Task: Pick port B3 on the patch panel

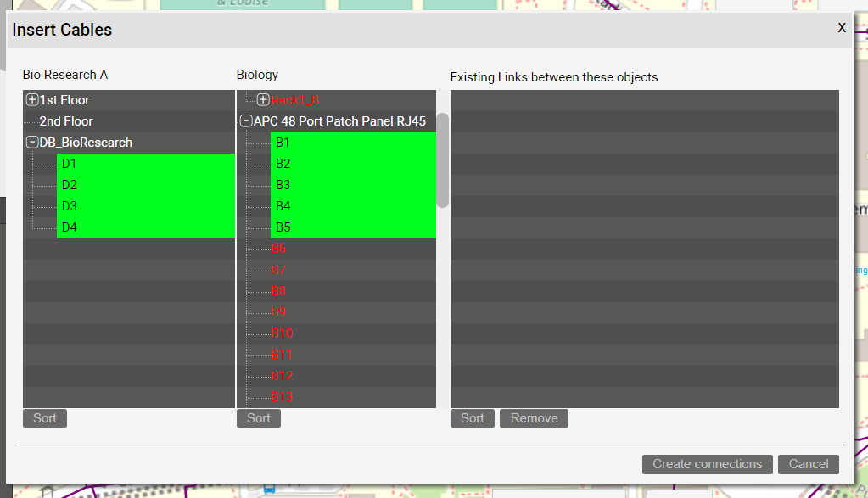Action: [283, 185]
